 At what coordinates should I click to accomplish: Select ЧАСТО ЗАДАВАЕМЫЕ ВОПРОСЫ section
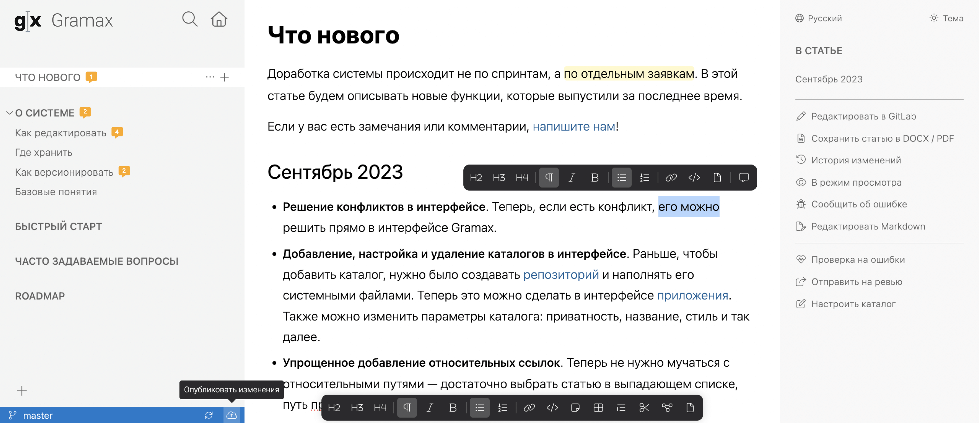(x=97, y=261)
